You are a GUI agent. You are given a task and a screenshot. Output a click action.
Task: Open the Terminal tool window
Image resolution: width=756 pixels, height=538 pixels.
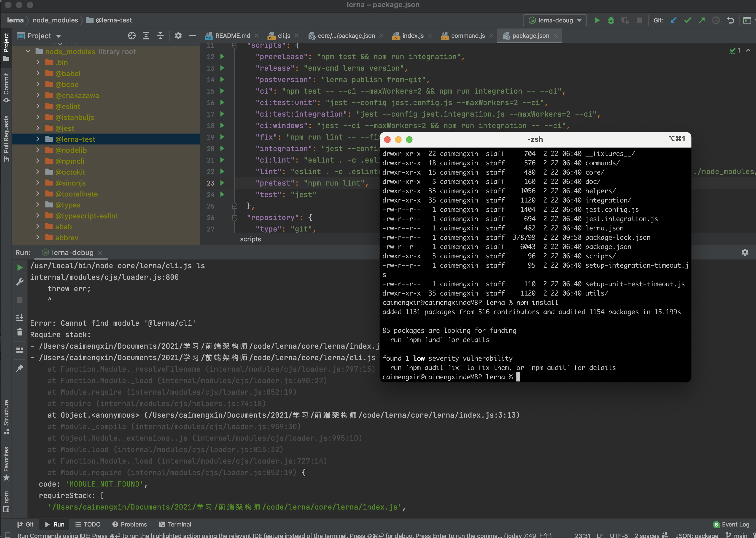[x=175, y=524]
